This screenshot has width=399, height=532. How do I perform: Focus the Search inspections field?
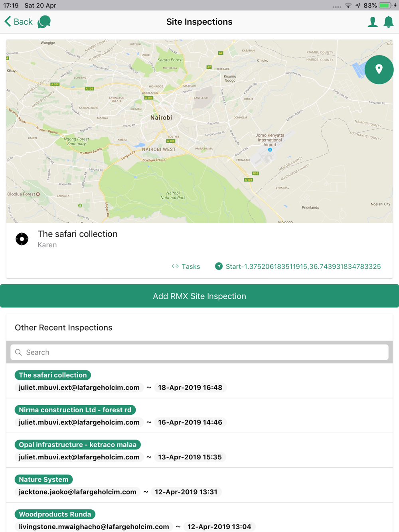click(x=199, y=353)
